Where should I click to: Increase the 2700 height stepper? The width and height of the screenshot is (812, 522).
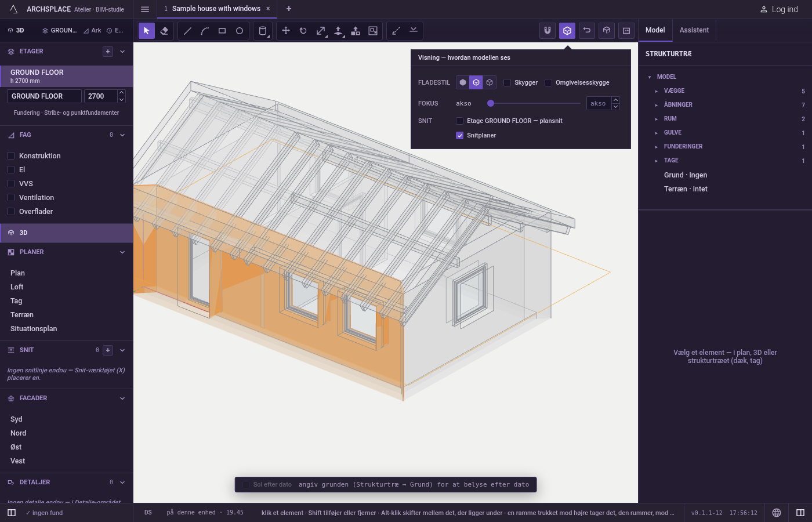point(121,93)
